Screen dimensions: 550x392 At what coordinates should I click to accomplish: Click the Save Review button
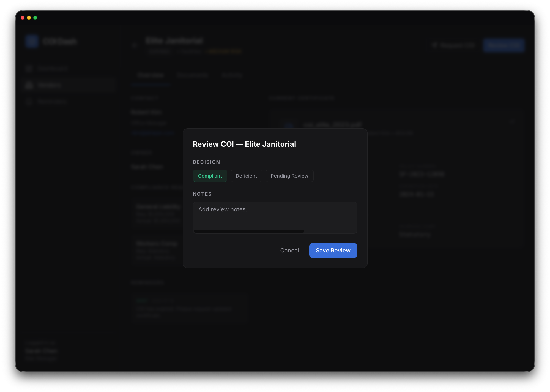coord(333,250)
